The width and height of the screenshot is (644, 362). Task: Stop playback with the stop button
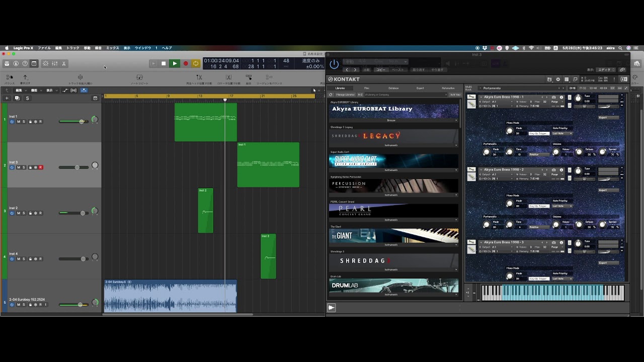pos(164,63)
